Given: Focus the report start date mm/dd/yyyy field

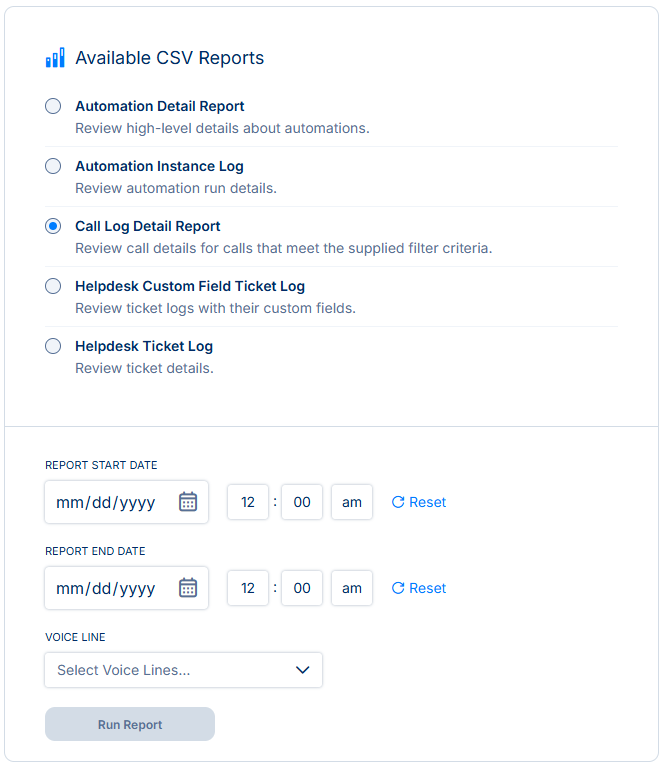Looking at the screenshot, I should click(x=127, y=502).
